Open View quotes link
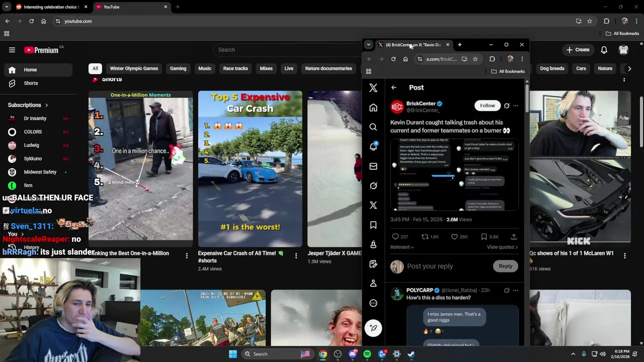This screenshot has width=644, height=362. tap(502, 247)
